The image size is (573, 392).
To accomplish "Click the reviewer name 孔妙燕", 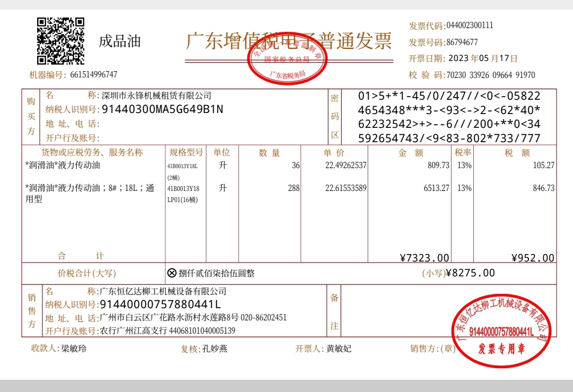I will click(x=214, y=349).
